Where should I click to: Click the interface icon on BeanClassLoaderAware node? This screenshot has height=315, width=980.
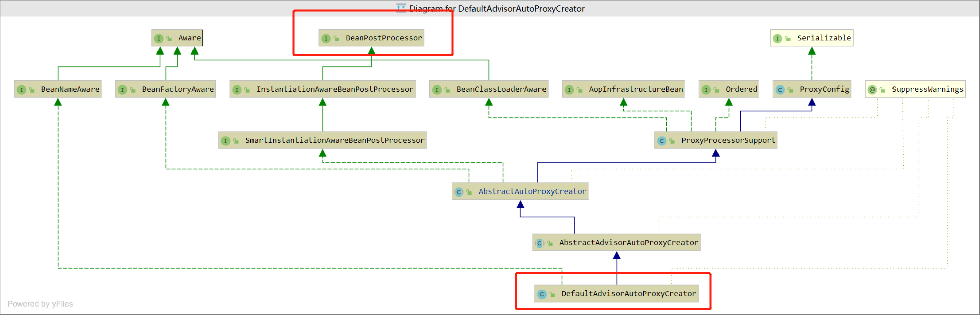coord(437,90)
